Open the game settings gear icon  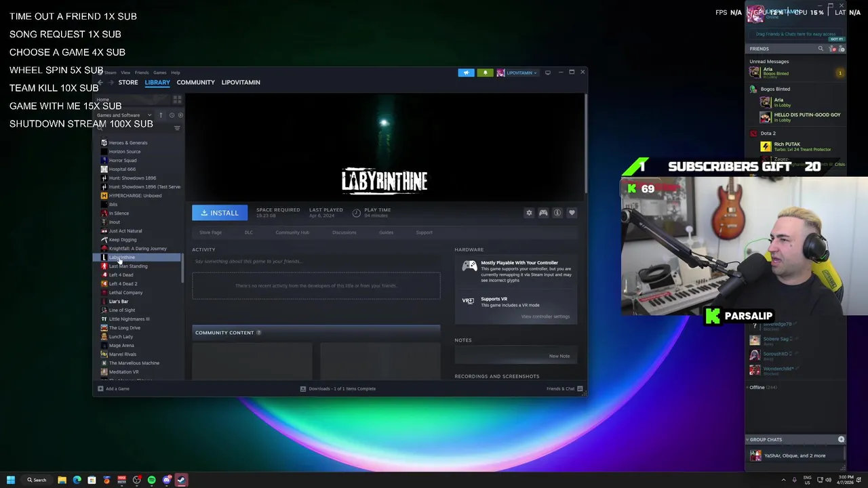pos(529,213)
